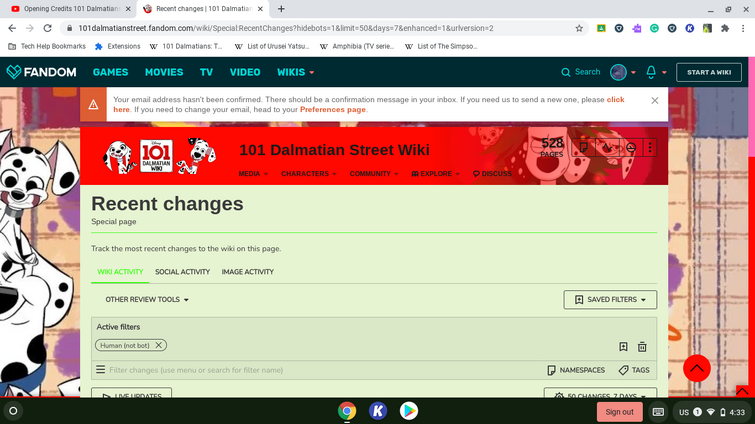Open Tech Help Bookmarks folder
This screenshot has width=755, height=424.
click(x=47, y=46)
